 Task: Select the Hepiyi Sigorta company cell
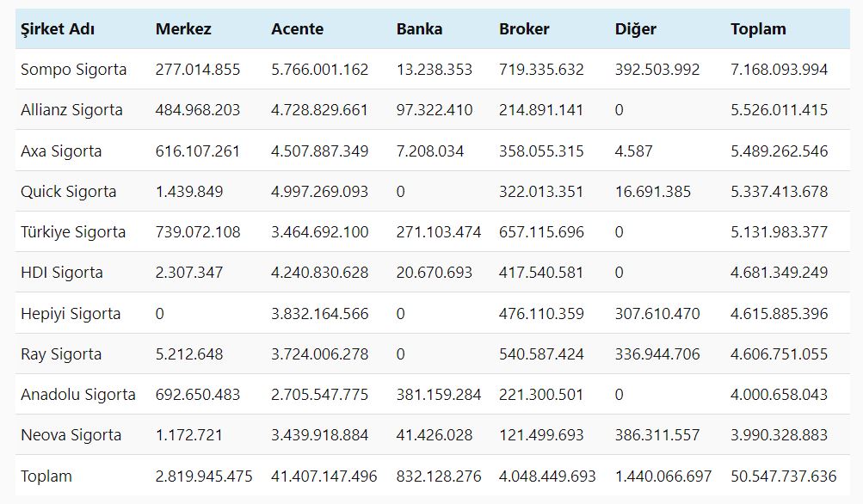tap(71, 314)
